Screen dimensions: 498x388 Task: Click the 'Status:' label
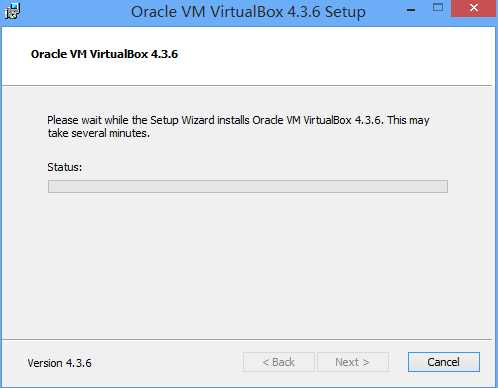coord(65,167)
